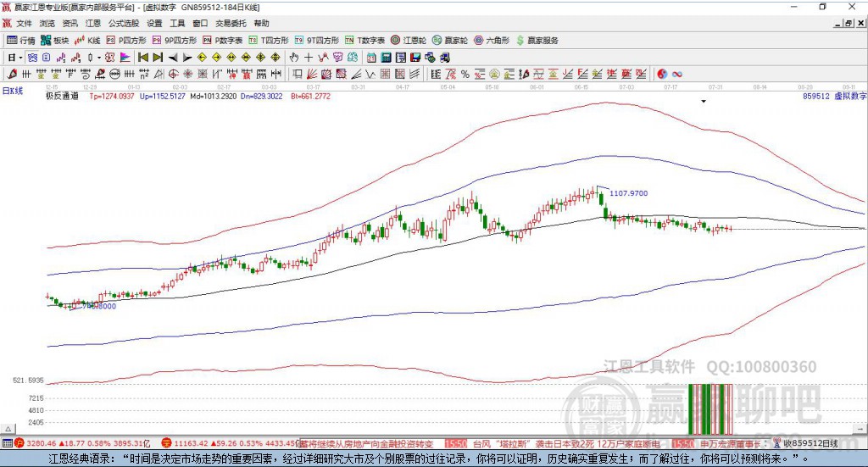Open the 六角形 hexagon tool

coord(492,41)
